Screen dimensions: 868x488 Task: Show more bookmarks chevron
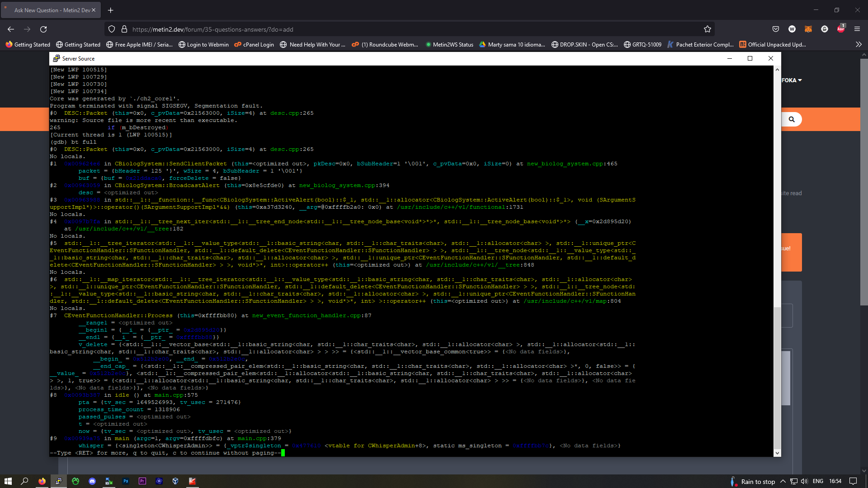[859, 44]
